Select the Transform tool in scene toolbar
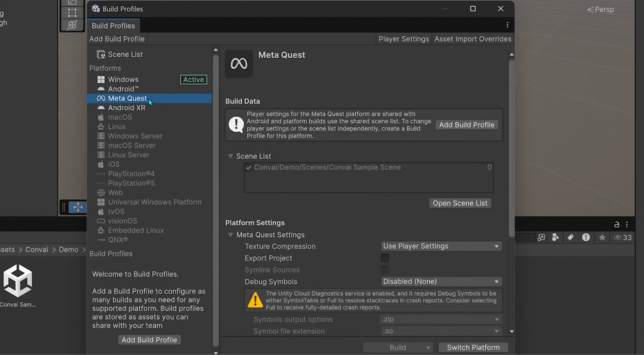 pyautogui.click(x=72, y=25)
